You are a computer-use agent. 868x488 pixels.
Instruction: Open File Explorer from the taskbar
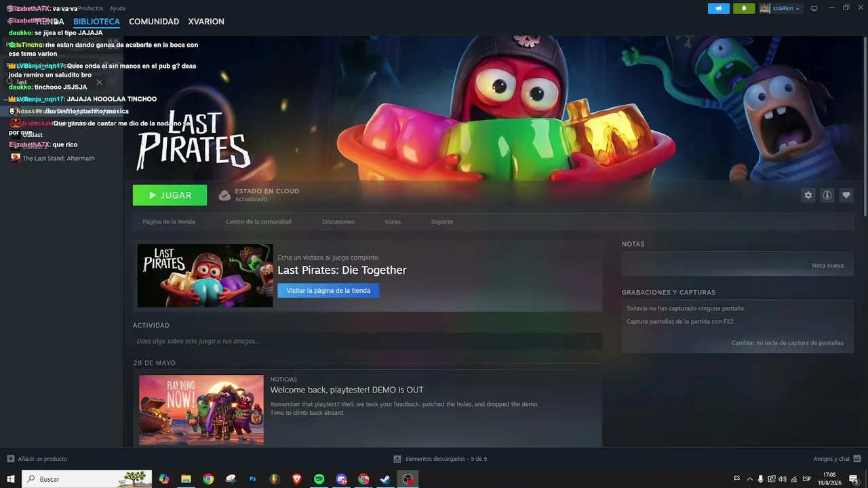(186, 479)
